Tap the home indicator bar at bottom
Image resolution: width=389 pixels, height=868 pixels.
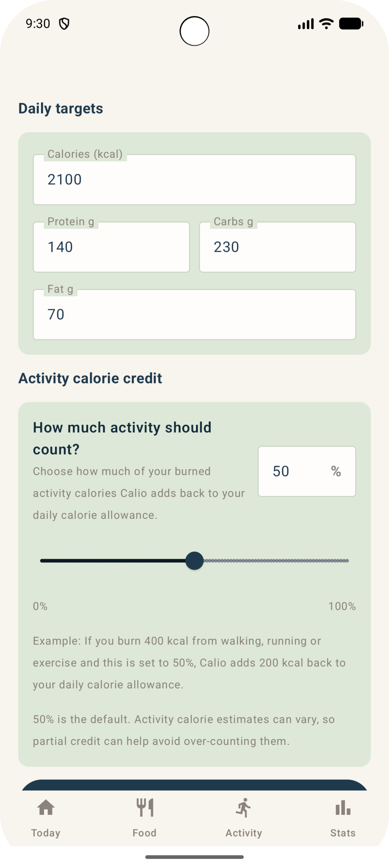194,857
